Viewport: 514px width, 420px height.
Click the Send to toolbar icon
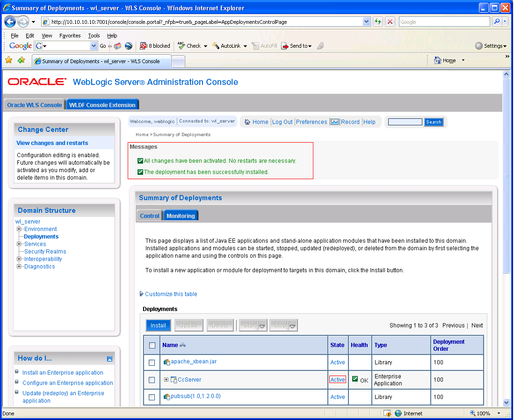point(285,46)
